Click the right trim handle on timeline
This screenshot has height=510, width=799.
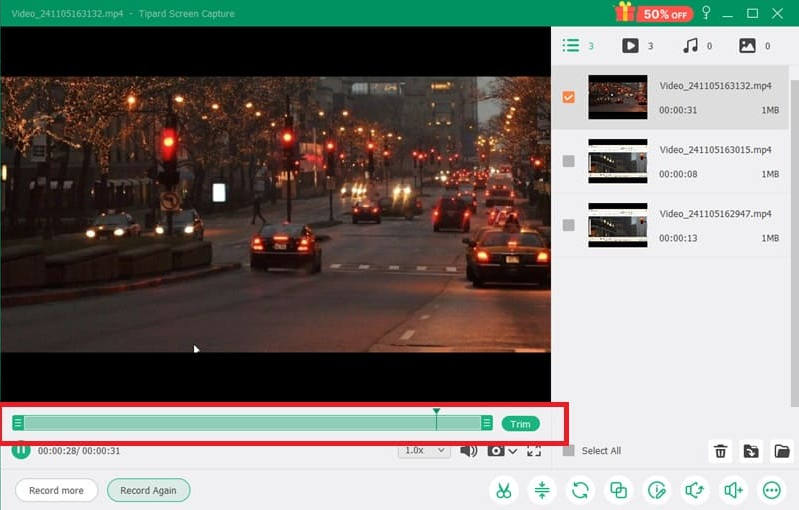[x=487, y=423]
